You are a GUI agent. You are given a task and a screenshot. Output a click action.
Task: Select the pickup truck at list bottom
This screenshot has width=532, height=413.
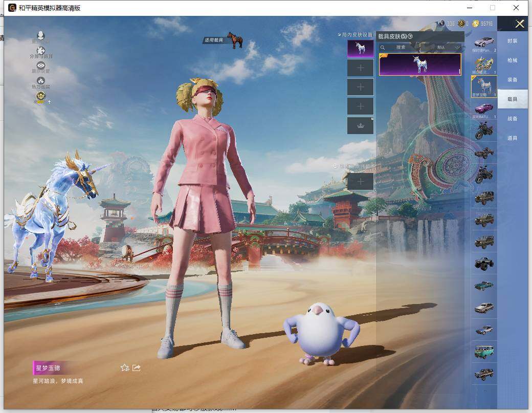(484, 374)
